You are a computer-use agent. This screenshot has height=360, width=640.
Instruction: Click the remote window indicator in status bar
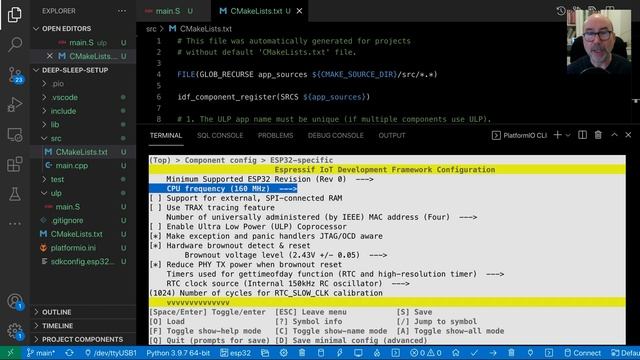click(x=10, y=353)
